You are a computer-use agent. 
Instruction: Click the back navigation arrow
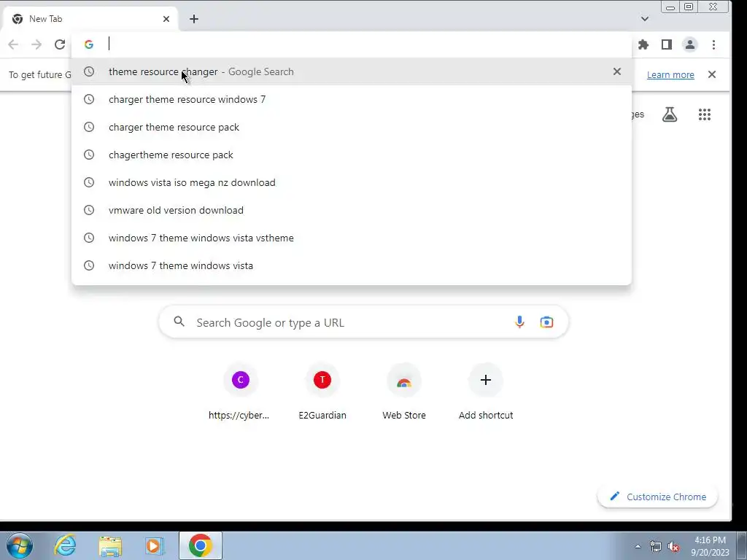click(x=13, y=44)
